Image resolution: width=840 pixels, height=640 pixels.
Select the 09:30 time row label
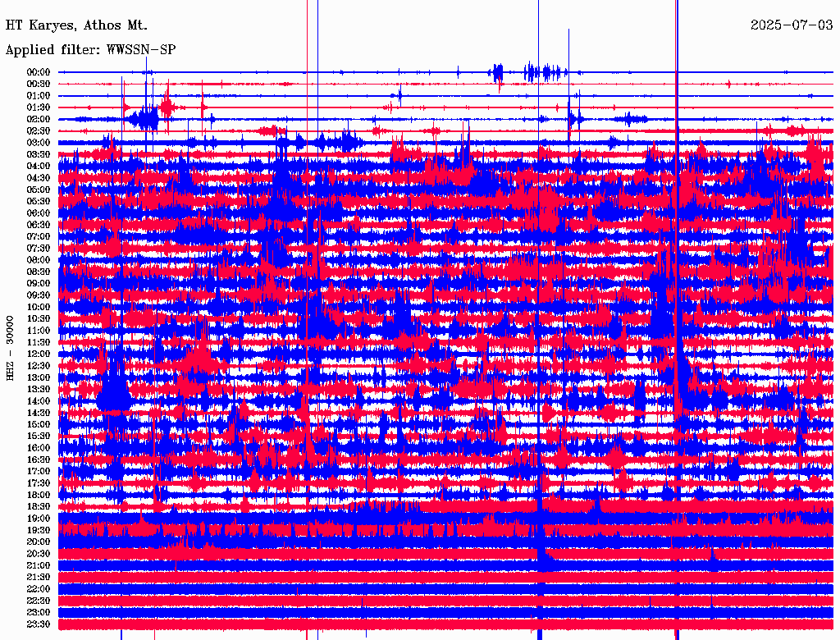[x=39, y=295]
